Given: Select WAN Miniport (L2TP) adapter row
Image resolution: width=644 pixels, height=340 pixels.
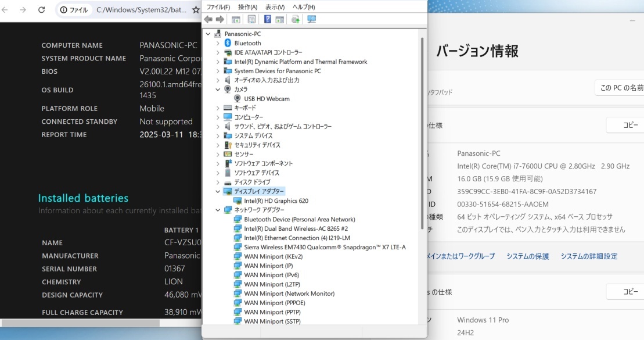Looking at the screenshot, I should tap(272, 285).
